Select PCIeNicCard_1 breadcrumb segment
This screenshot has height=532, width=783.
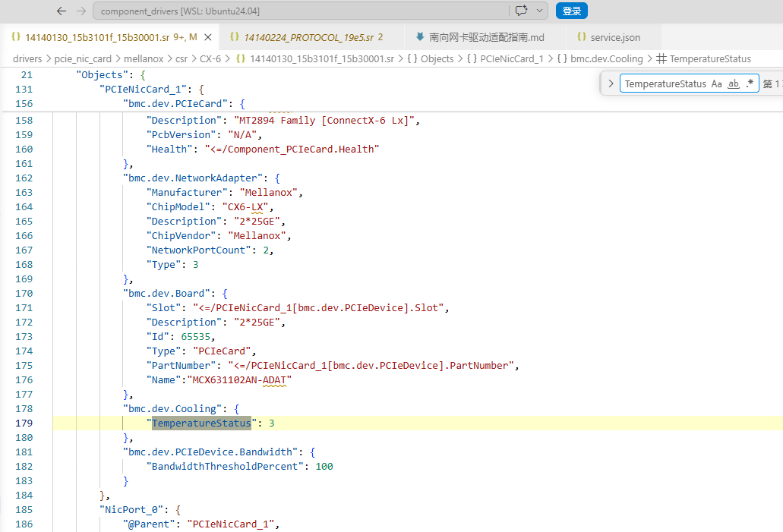tap(512, 59)
